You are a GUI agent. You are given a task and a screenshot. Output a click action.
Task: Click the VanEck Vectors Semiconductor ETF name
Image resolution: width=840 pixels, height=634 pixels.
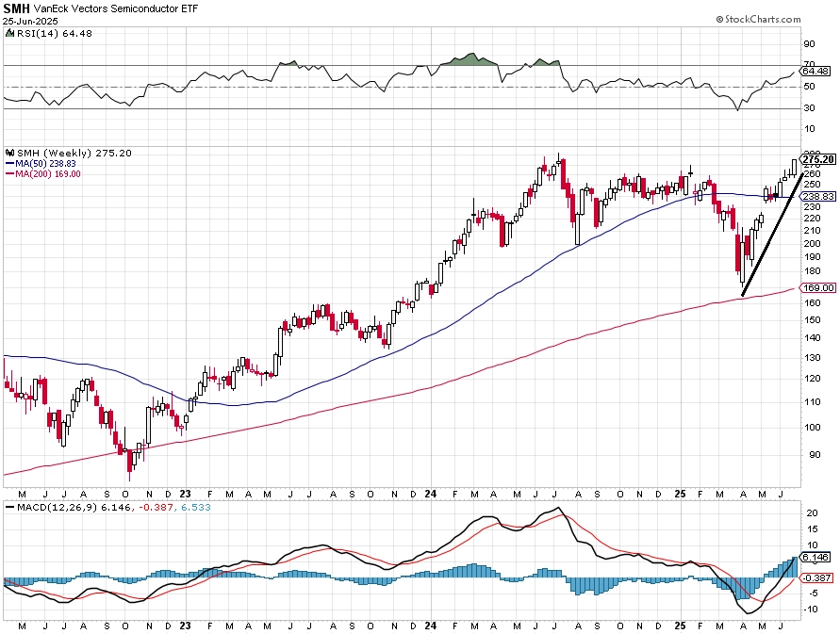coord(116,8)
